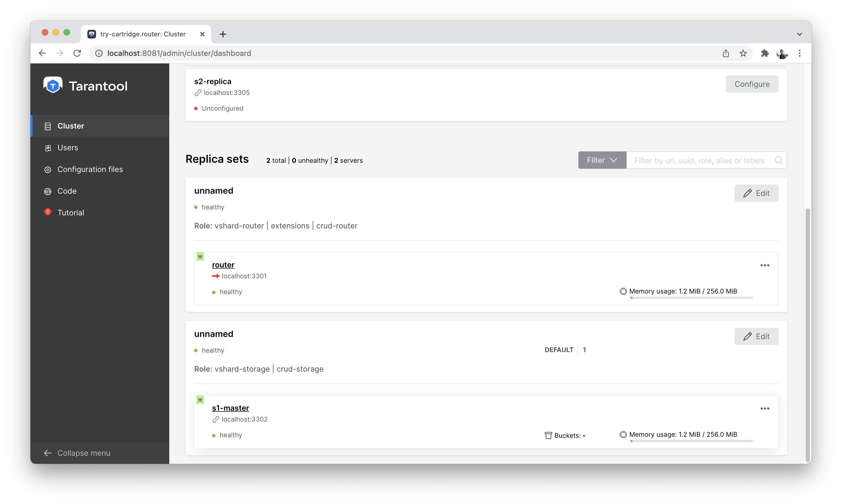Open the router server details link
Viewport: 842px width, 504px height.
point(223,265)
